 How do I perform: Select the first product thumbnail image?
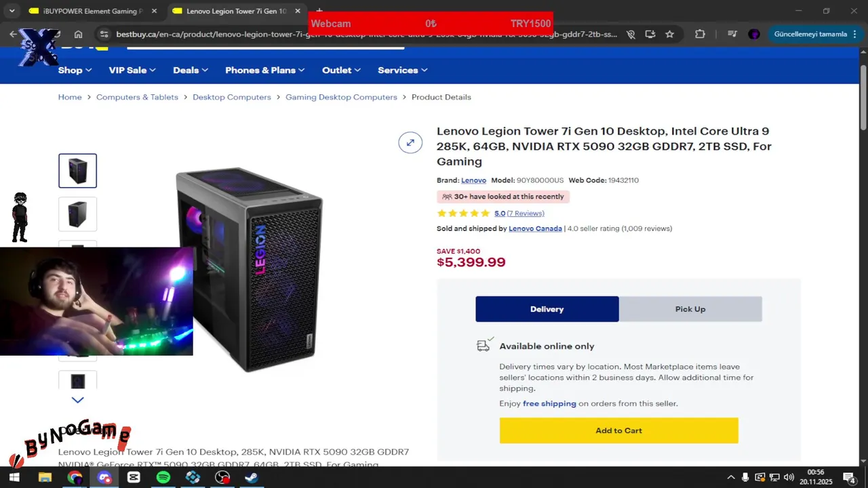tap(78, 171)
